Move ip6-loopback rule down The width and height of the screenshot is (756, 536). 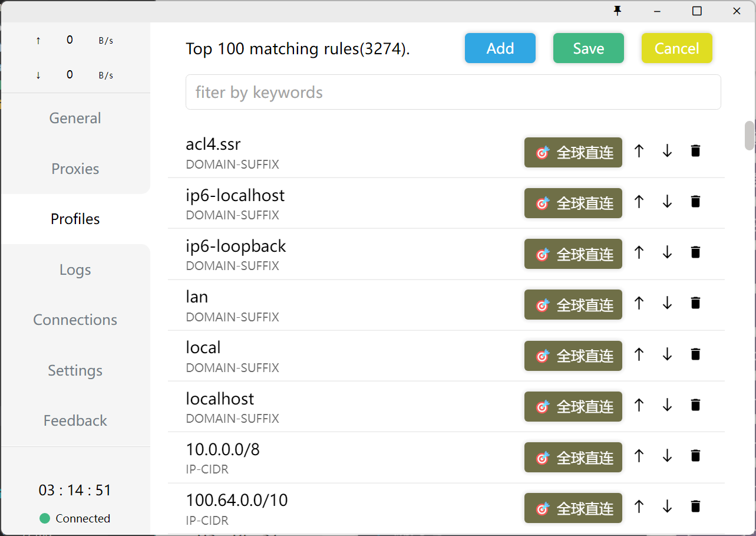click(667, 253)
